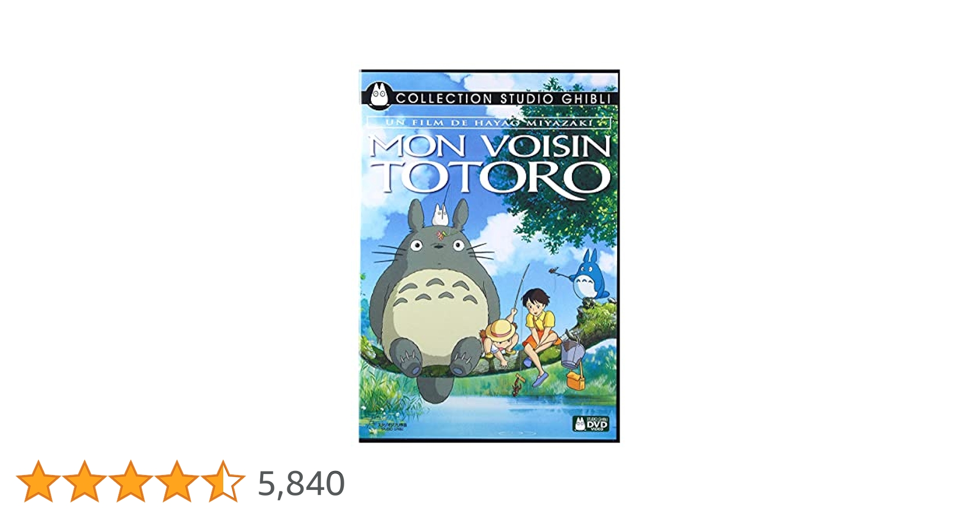Choose the third rating star
Image resolution: width=980 pixels, height=513 pixels.
(x=130, y=481)
